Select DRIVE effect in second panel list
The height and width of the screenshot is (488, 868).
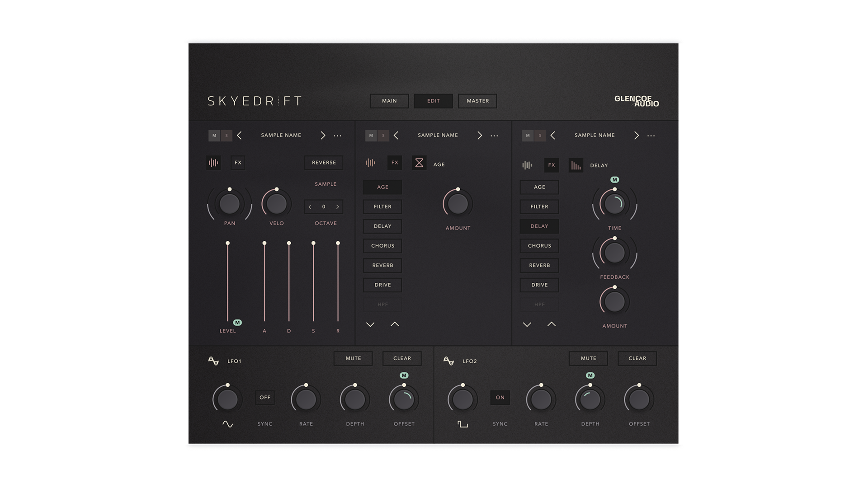382,285
